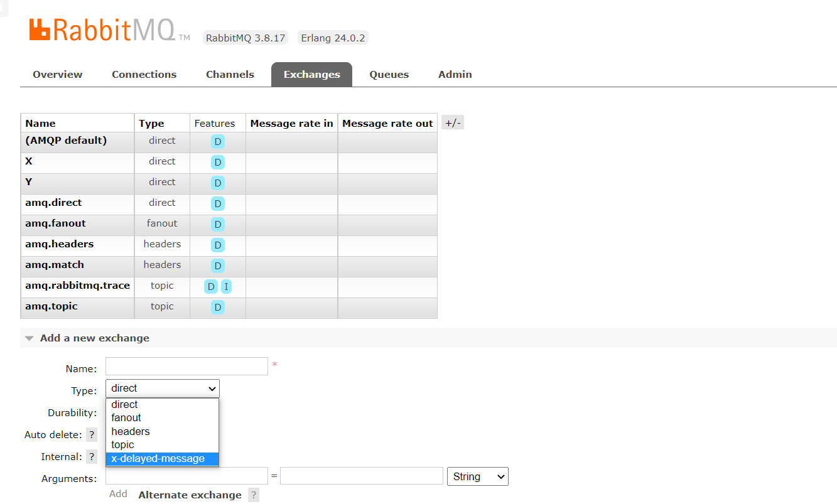Click the D badge in exchange Y row
The image size is (837, 504).
[218, 183]
